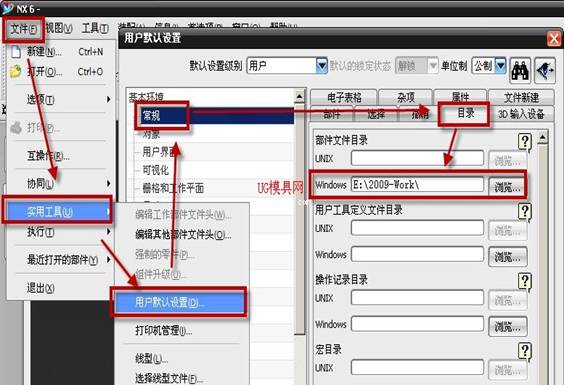Switch to the 选择 tab
This screenshot has width=564, height=385.
point(376,114)
